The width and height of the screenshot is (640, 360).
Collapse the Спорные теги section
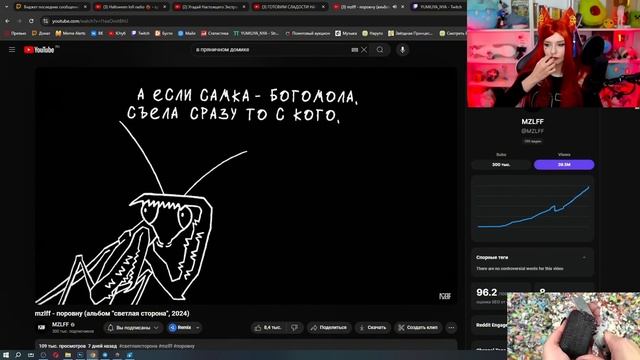pos(584,258)
